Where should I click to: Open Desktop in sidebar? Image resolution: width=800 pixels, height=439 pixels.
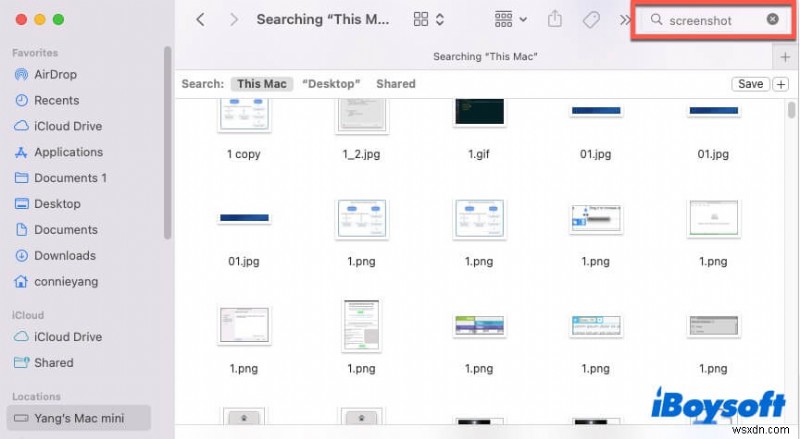coord(47,204)
